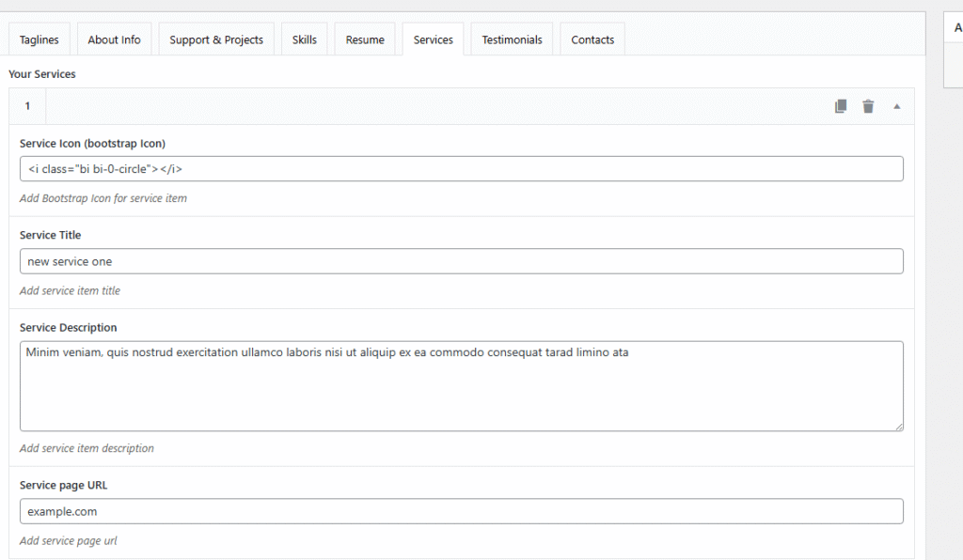Screen dimensions: 963x560
Task: Collapse service item 1 with arrow
Action: [x=896, y=106]
